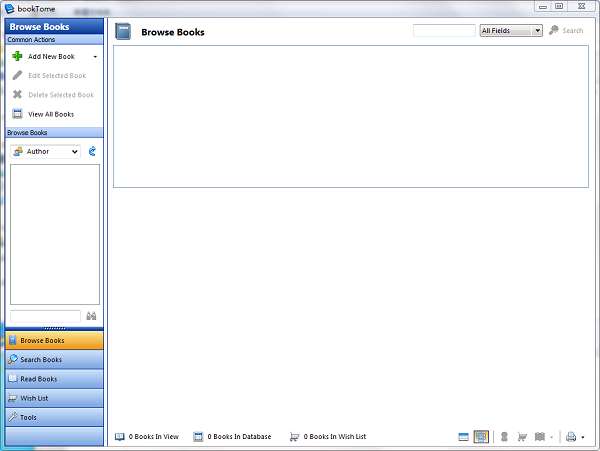Click the bookTome app icon in title bar

pos(9,8)
